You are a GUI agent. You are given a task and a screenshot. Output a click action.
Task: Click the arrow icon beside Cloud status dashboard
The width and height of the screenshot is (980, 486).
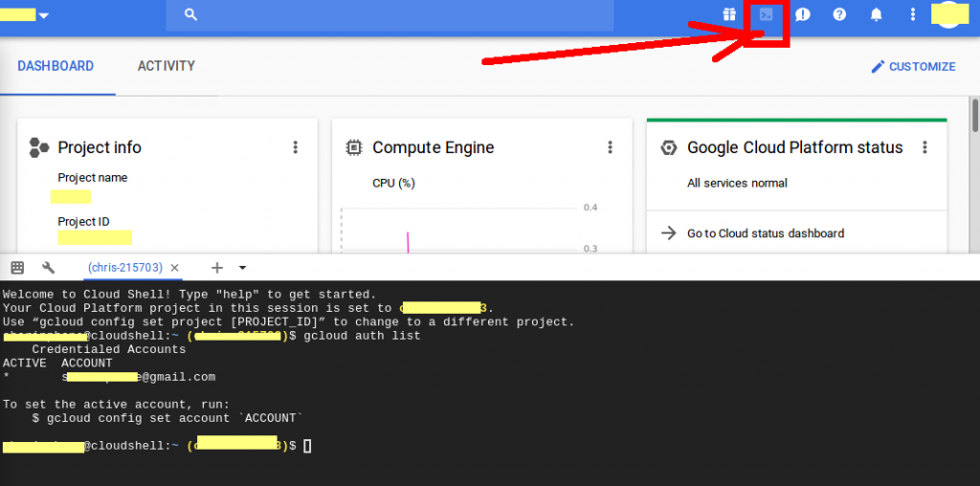click(669, 233)
